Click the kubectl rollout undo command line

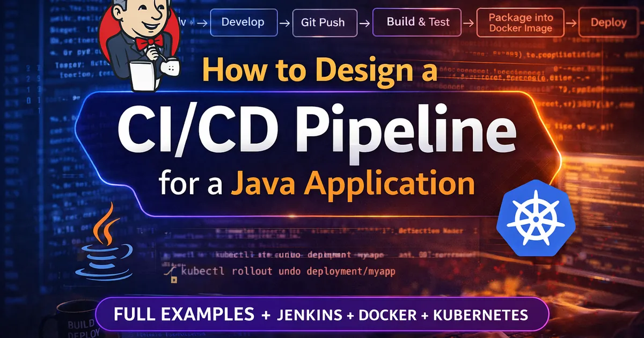pos(288,271)
